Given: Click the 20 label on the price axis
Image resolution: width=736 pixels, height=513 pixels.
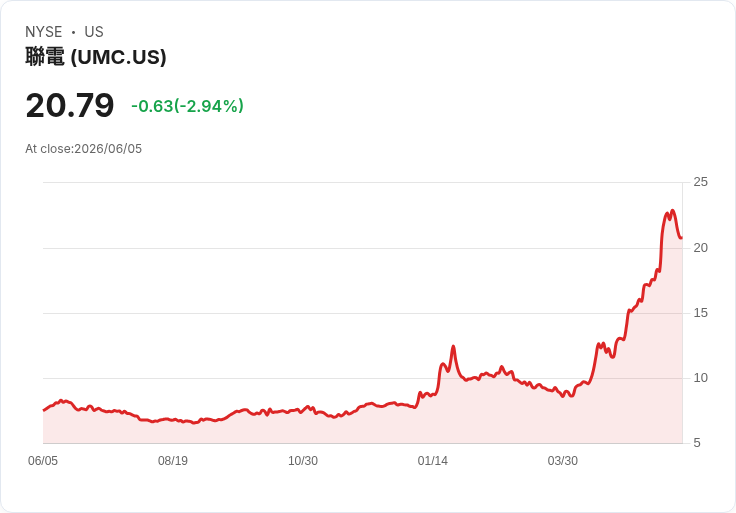Looking at the screenshot, I should pyautogui.click(x=700, y=248).
